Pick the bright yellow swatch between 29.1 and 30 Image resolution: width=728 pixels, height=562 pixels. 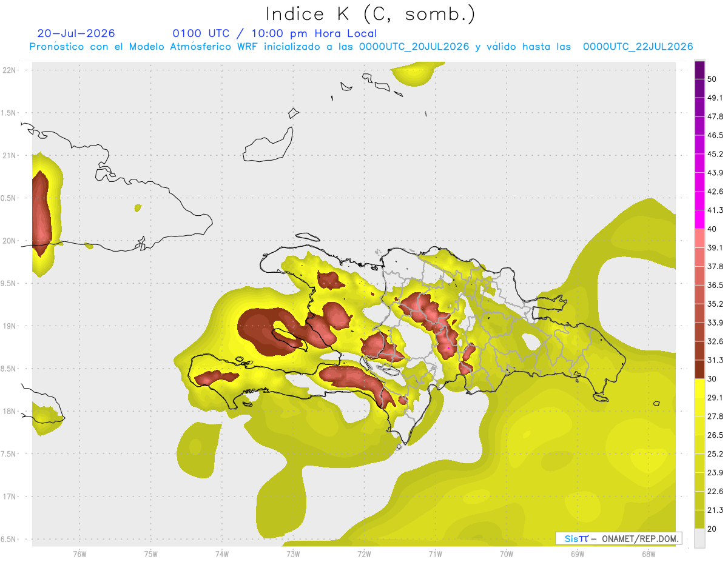click(699, 388)
